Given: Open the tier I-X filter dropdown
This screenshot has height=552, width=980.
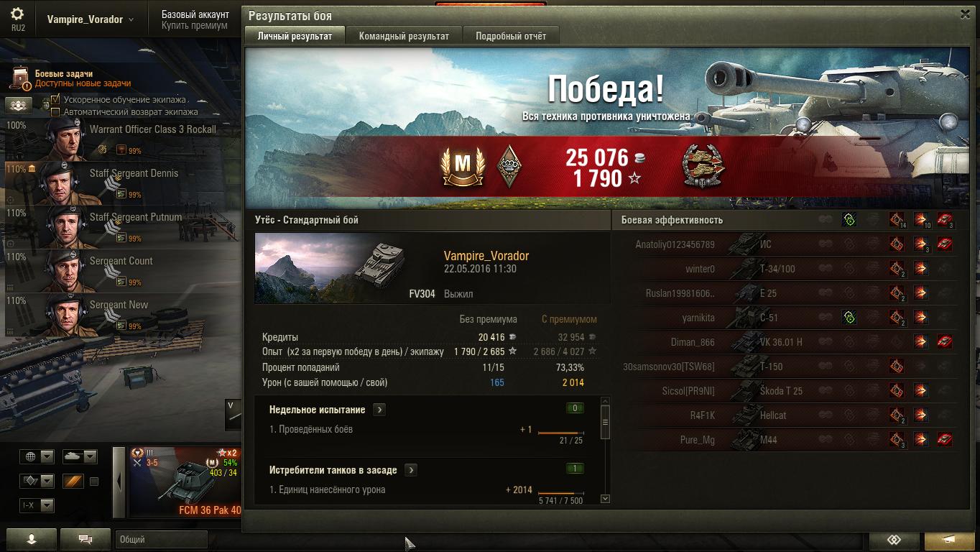Looking at the screenshot, I should click(x=37, y=505).
